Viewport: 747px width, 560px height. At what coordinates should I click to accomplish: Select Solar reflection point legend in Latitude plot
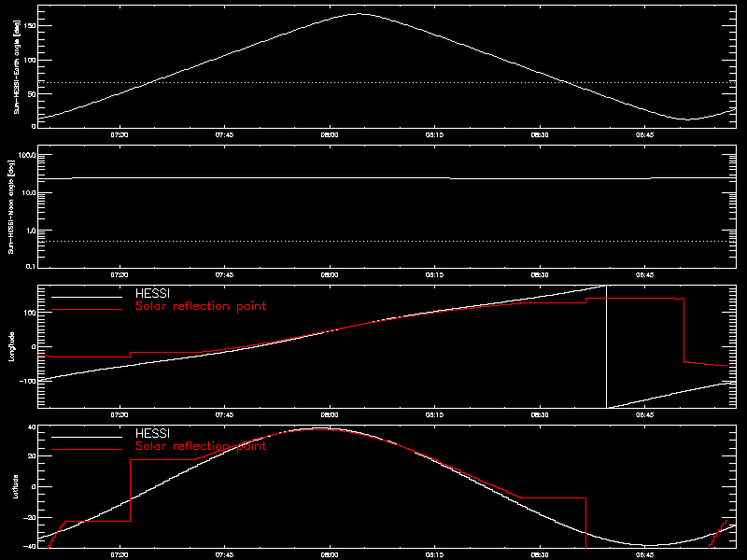tap(201, 446)
